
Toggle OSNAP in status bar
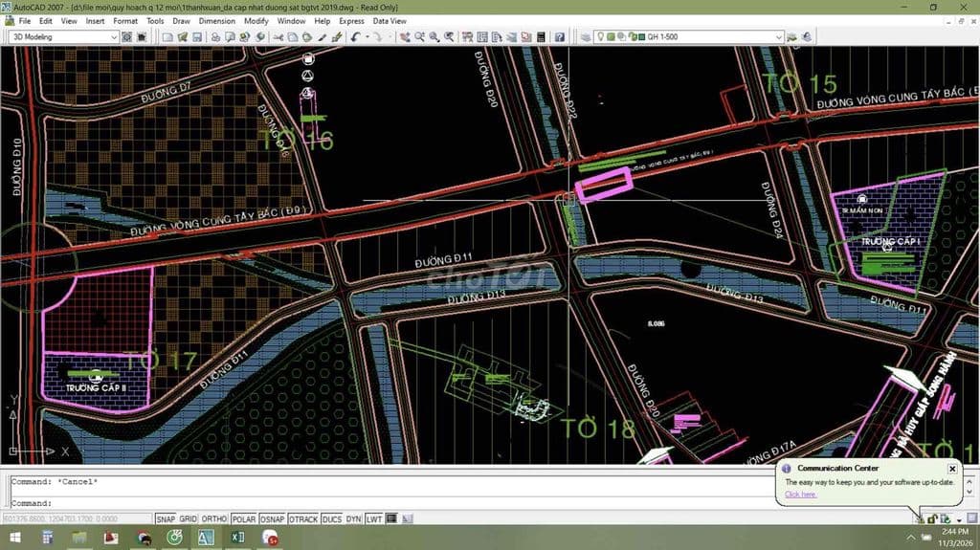pyautogui.click(x=272, y=518)
